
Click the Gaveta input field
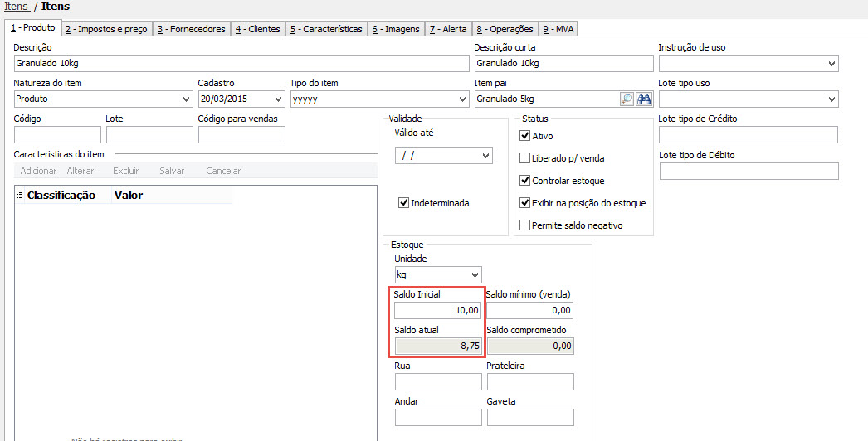point(530,417)
